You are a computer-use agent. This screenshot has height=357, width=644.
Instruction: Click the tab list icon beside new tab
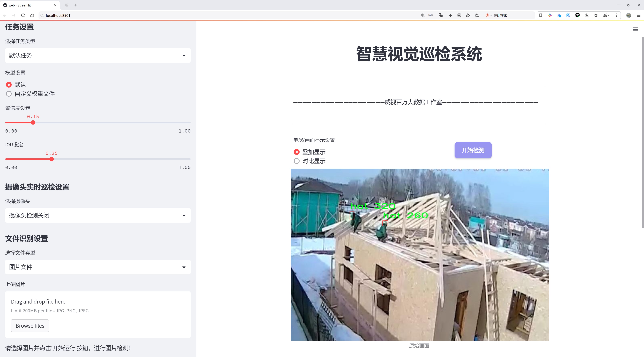tap(67, 5)
